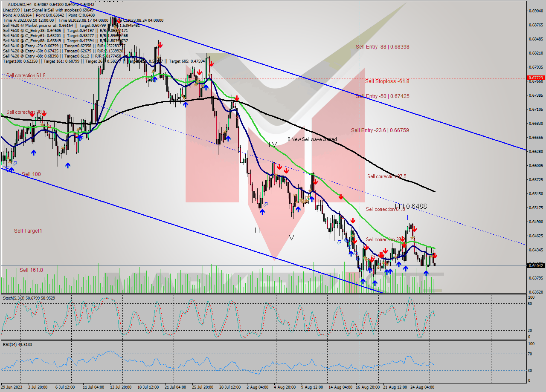
Task: Click the '29 Jun 2023' date label
Action: point(12,387)
